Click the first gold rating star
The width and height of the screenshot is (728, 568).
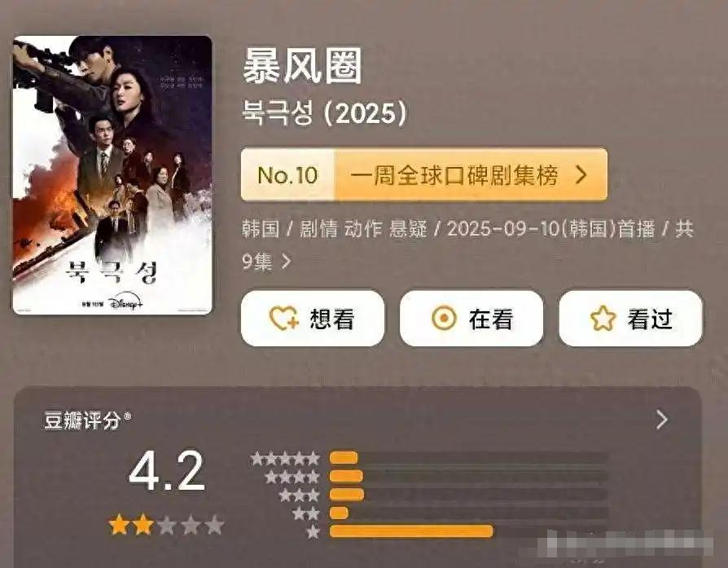(x=119, y=526)
